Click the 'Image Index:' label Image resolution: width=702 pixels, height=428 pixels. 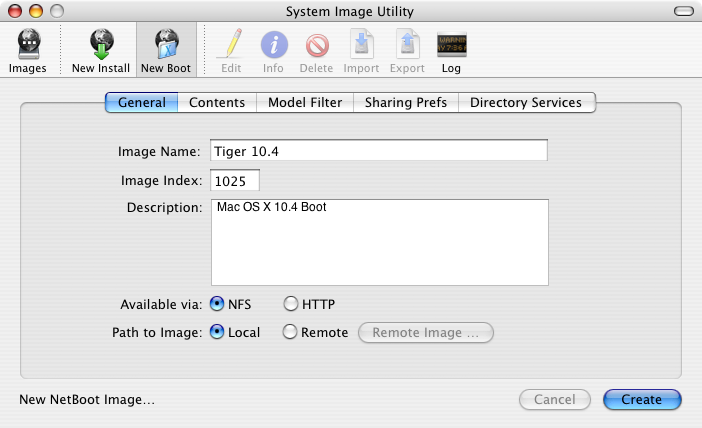pos(161,180)
